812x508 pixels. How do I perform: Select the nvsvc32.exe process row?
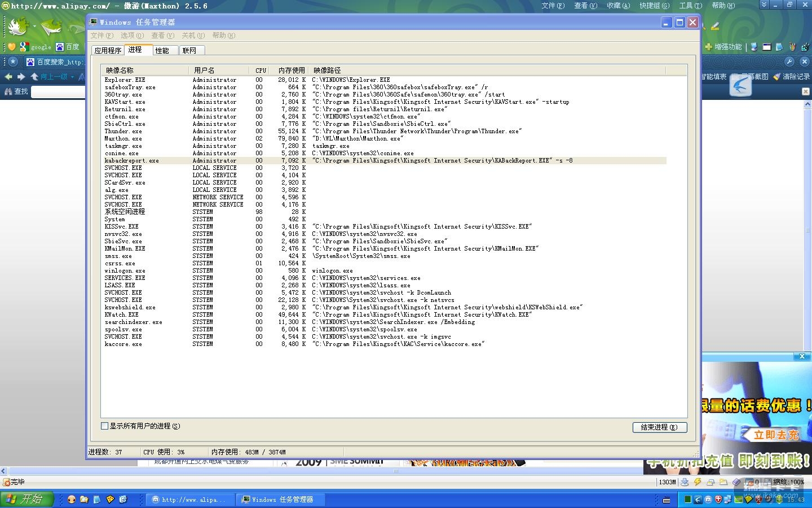click(x=384, y=234)
